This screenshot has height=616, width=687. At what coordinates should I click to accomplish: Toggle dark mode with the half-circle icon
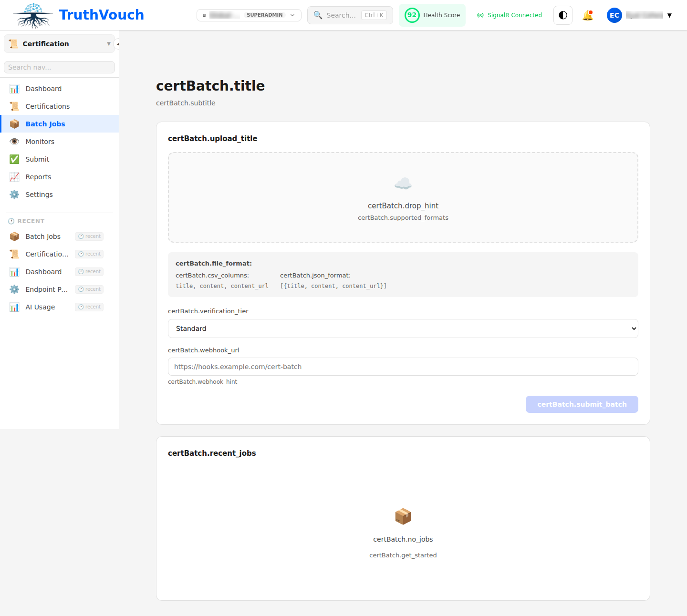562,15
